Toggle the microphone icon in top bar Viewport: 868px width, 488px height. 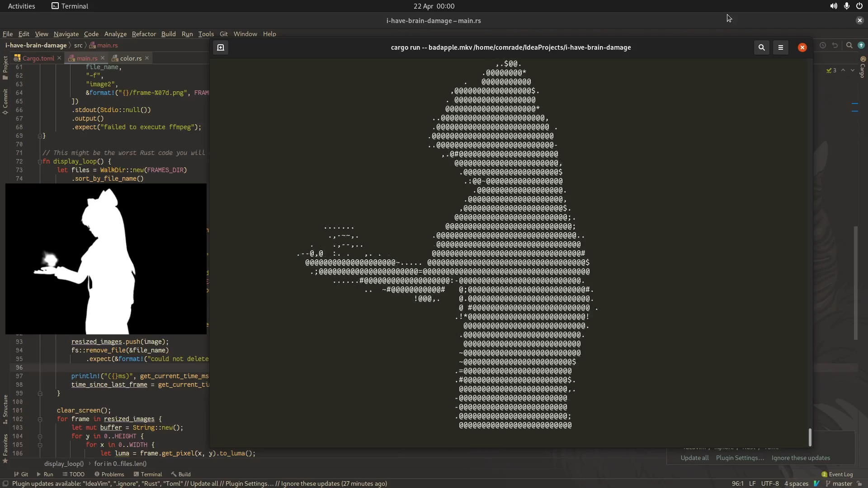846,6
